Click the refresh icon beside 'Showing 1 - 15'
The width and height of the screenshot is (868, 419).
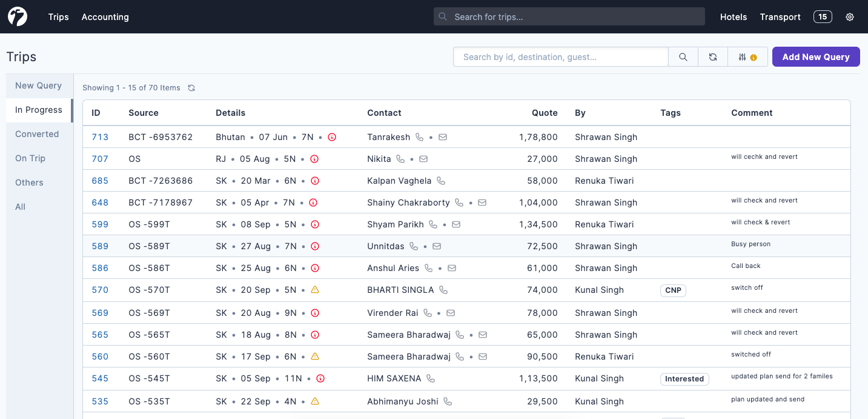click(191, 87)
